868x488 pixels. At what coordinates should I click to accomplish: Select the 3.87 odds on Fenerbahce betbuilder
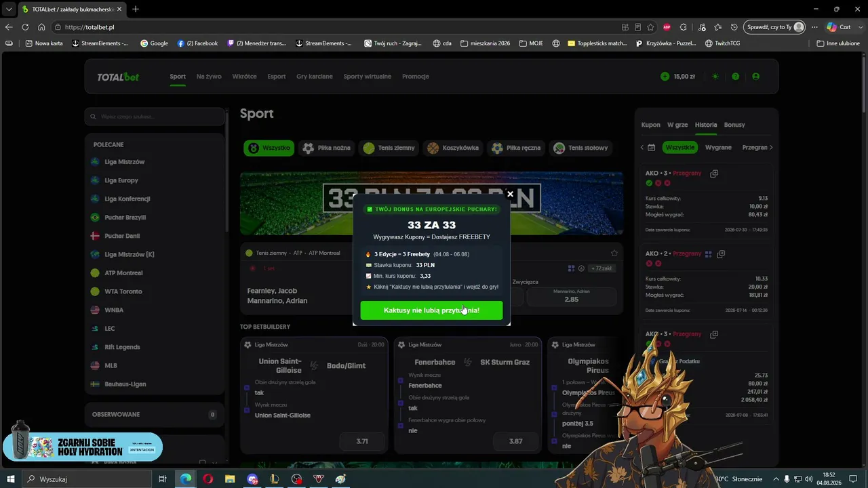pyautogui.click(x=515, y=441)
